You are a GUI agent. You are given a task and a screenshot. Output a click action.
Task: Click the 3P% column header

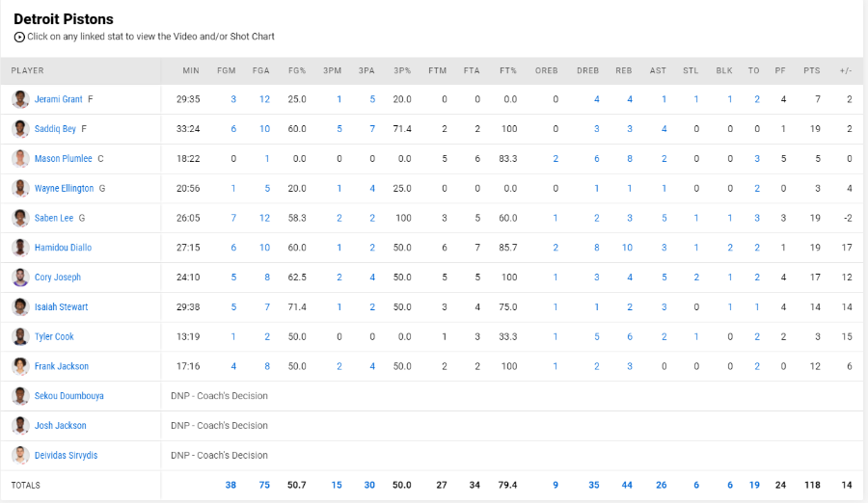tap(402, 71)
